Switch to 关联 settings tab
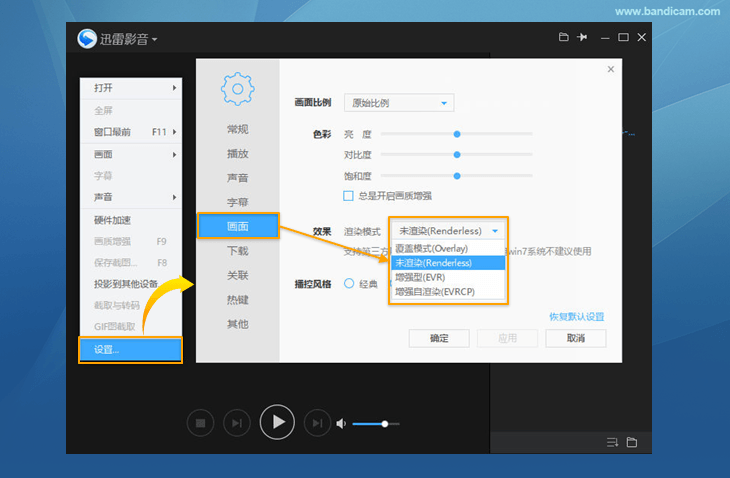The height and width of the screenshot is (478, 730). tap(237, 275)
